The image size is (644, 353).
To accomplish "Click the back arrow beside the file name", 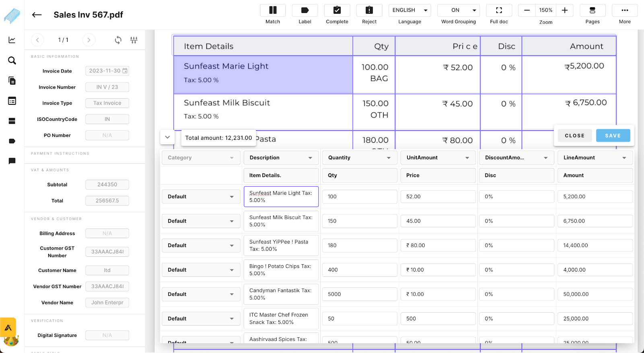I will point(37,15).
